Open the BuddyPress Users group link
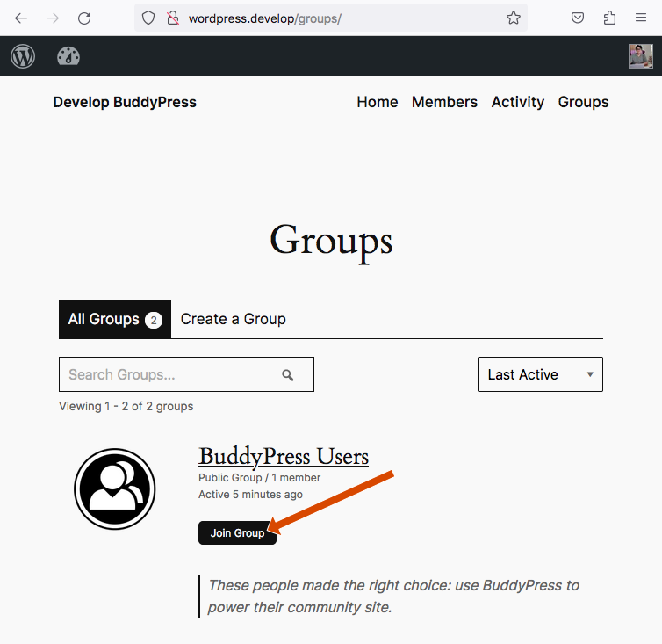Viewport: 662px width, 644px height. click(x=284, y=456)
